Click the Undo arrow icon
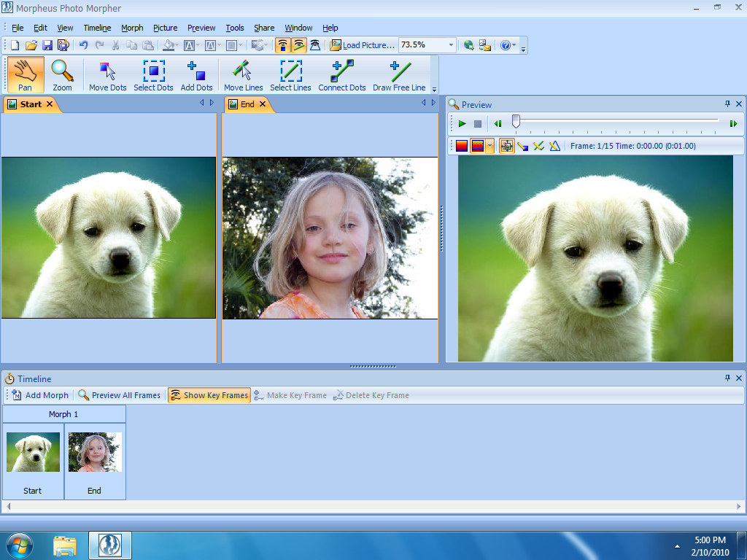 click(83, 45)
